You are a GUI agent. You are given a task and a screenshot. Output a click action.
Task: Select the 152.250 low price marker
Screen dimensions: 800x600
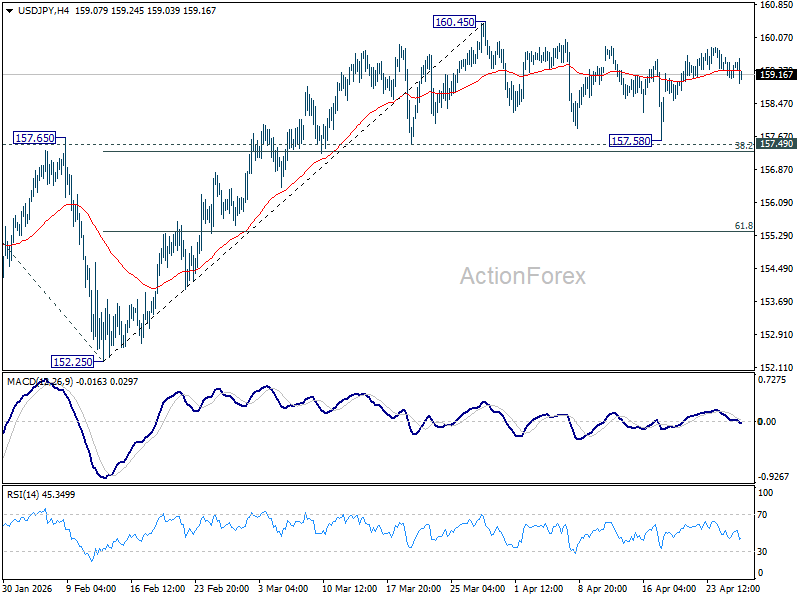coord(73,360)
